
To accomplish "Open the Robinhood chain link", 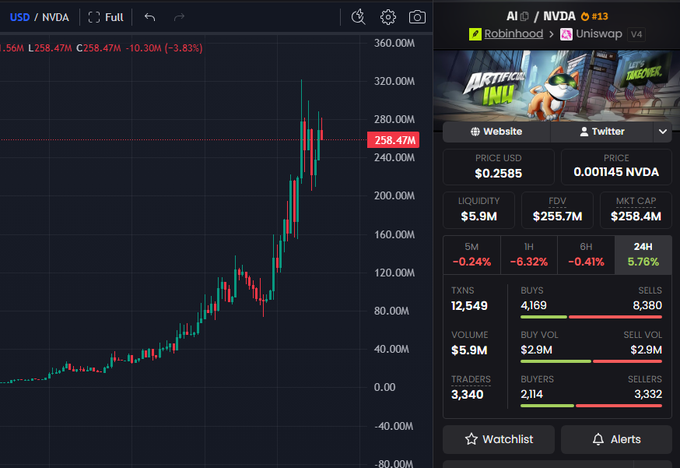I will pos(513,34).
